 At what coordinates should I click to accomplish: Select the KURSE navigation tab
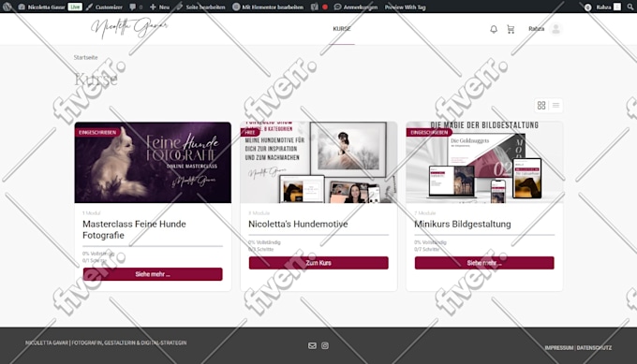(342, 29)
